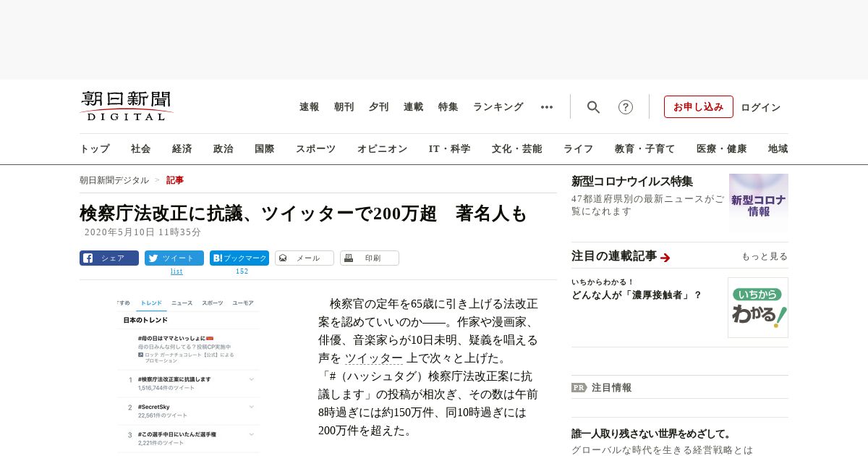This screenshot has width=868, height=456.
Task: Open the ランキング menu item
Action: tap(498, 107)
